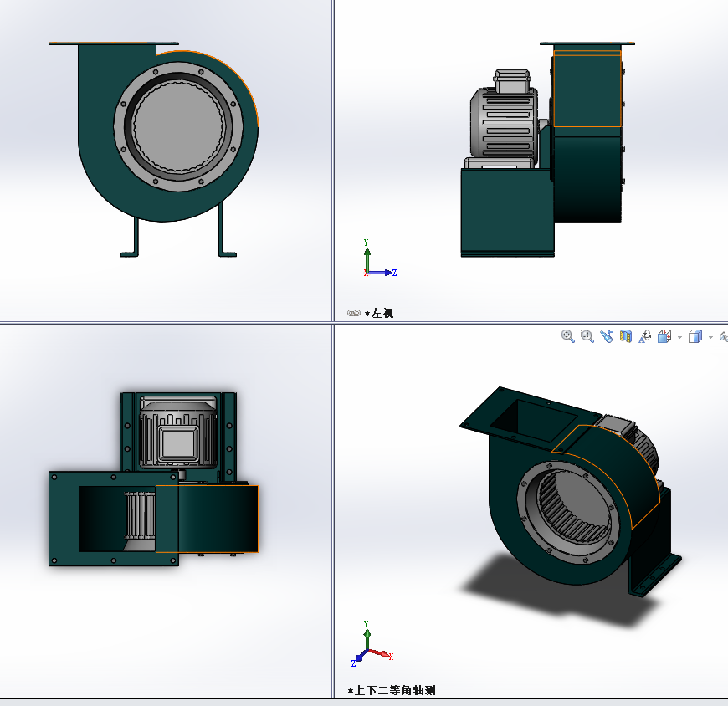
Task: Click the *左视 view label
Action: pyautogui.click(x=379, y=314)
